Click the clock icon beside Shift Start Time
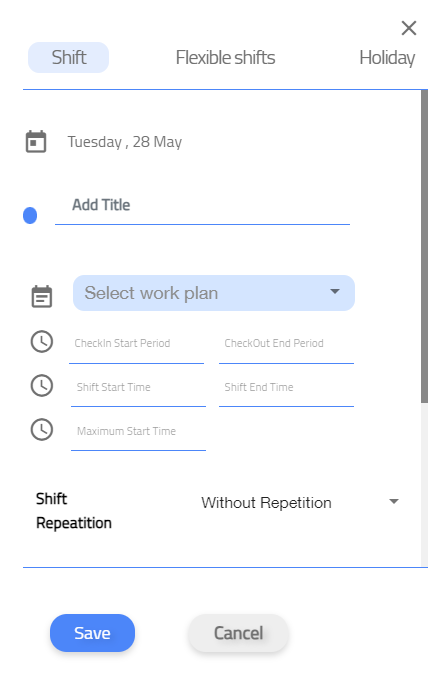This screenshot has width=443, height=678. (42, 385)
